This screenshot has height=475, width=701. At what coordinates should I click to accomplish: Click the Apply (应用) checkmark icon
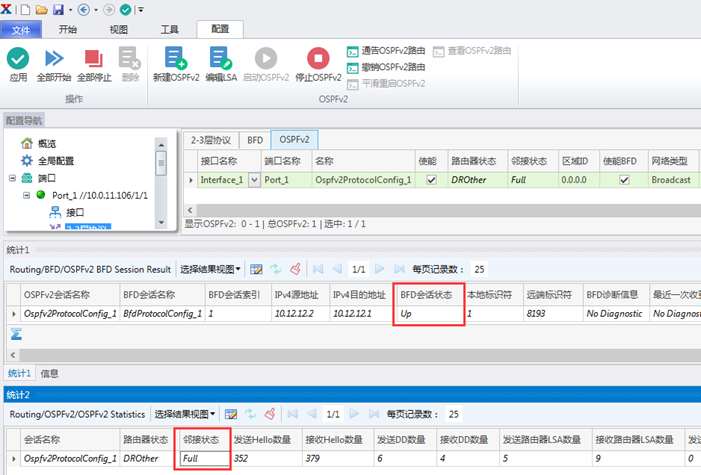click(x=18, y=58)
